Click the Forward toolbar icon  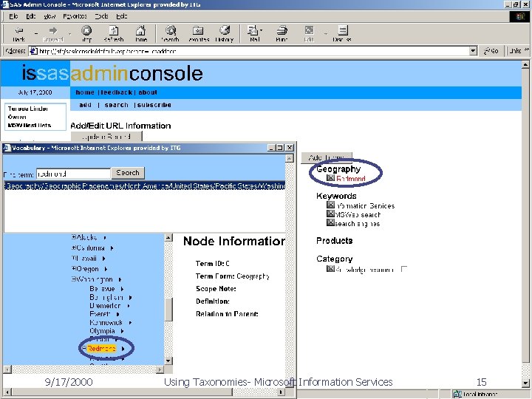(52, 33)
